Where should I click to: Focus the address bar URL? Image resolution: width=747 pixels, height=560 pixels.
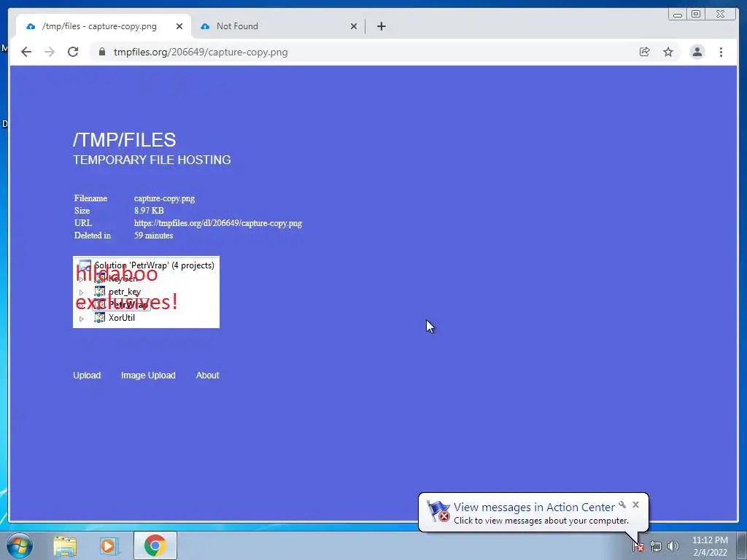(201, 52)
